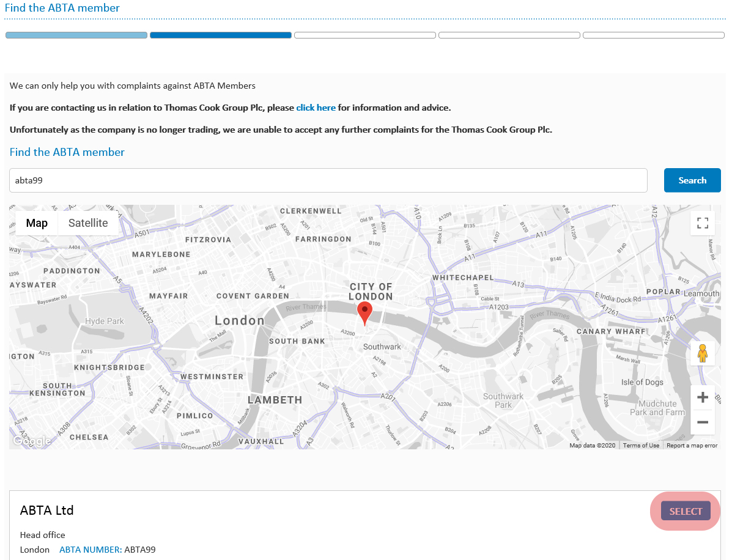732x560 pixels.
Task: Click the 'Head office' text
Action: click(42, 535)
